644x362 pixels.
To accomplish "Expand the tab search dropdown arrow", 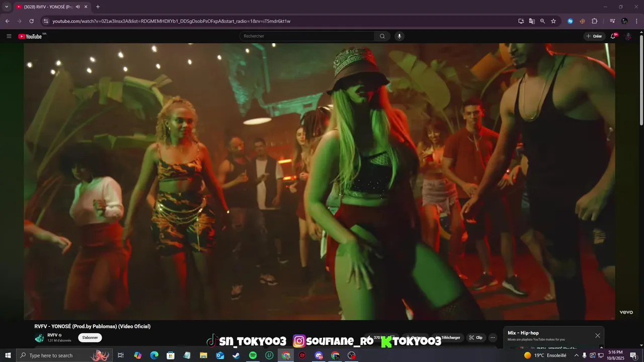I will pos(7,7).
